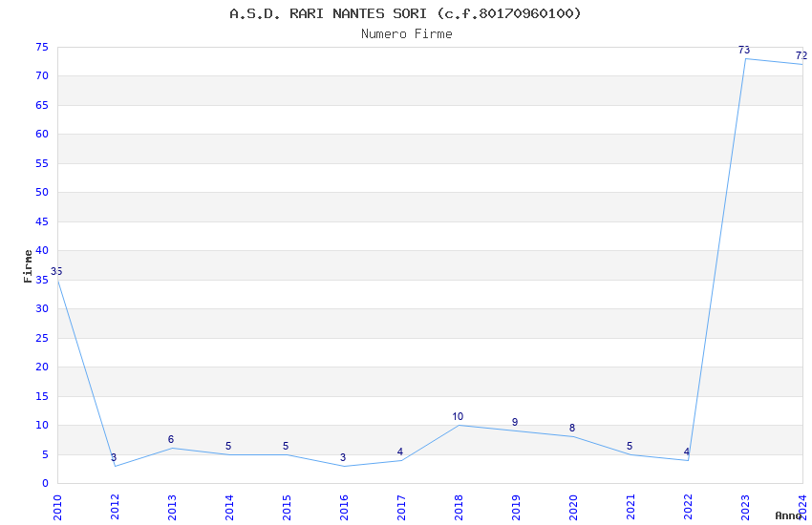Click x-axis year 2013
Screen dimensions: 812x525
[x=172, y=508]
